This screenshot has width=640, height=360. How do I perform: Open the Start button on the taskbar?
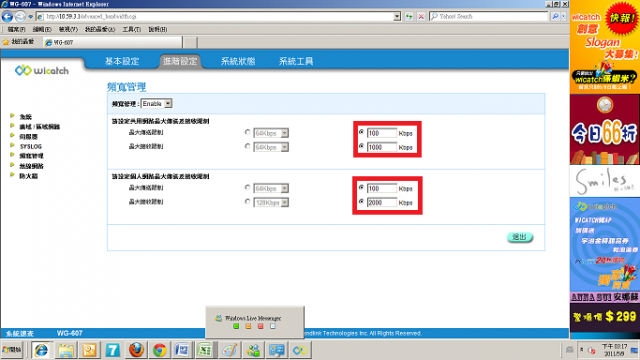(x=12, y=350)
